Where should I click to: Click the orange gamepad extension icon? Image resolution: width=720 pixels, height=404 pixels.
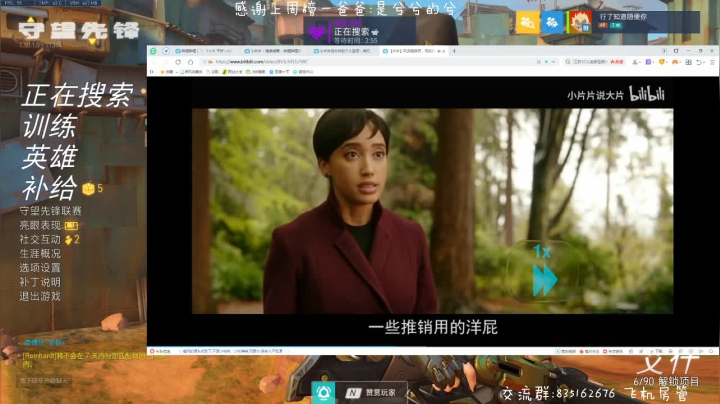pos(675,62)
